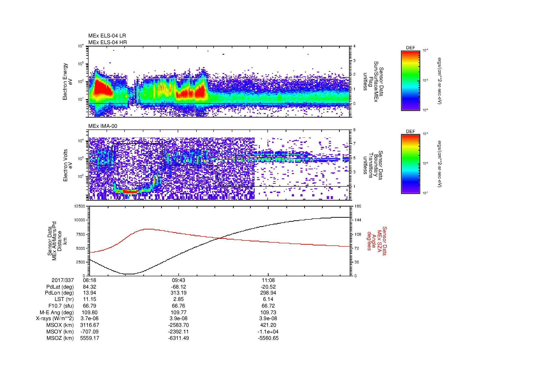Click the MSOY (km) row label
Viewport: 555px width, 392px height.
click(x=60, y=332)
